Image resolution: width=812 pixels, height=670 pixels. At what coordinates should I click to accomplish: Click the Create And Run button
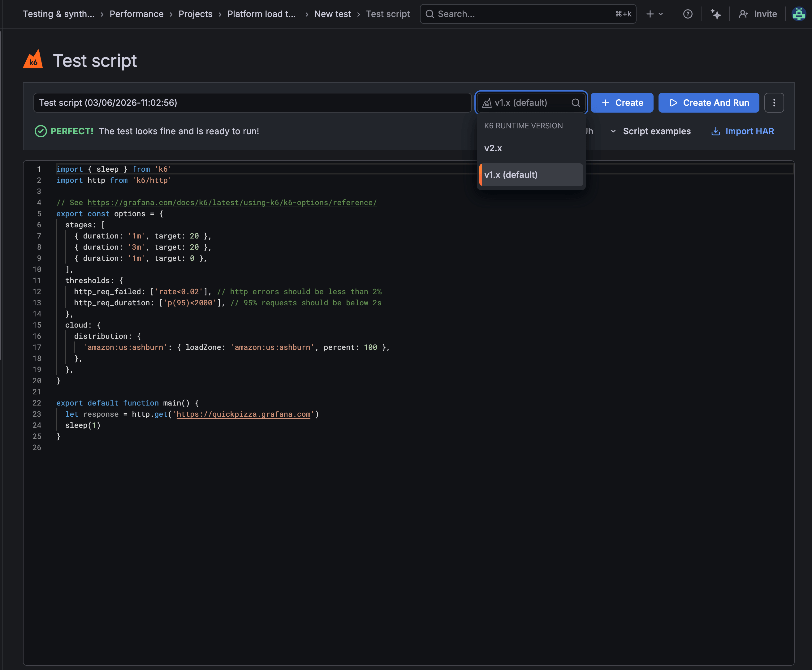[x=709, y=103]
